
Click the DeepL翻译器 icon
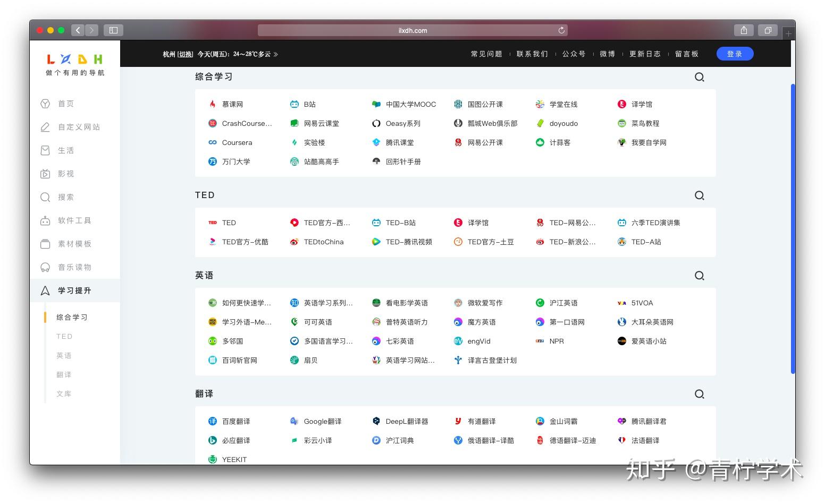pyautogui.click(x=376, y=421)
